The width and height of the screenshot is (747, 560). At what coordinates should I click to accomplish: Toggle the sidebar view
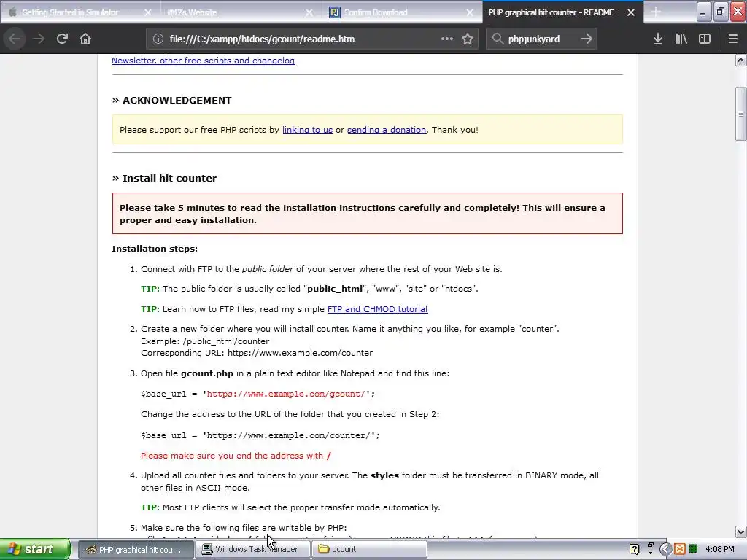tap(705, 39)
